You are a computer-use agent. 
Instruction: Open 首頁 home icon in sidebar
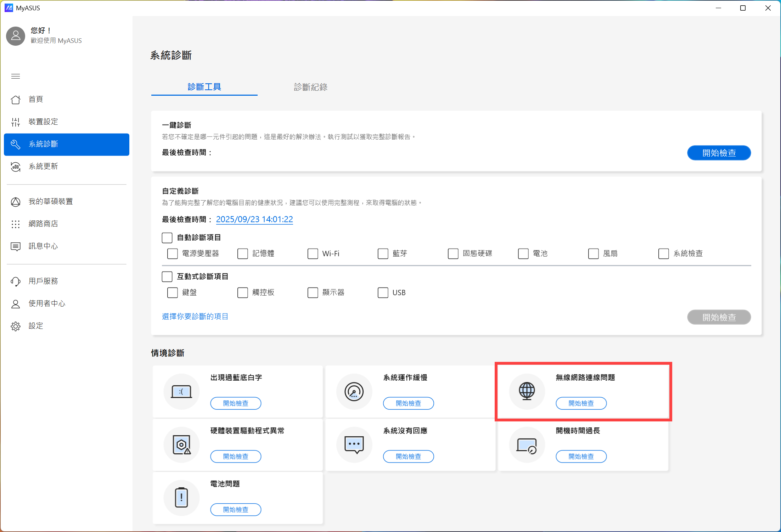tap(16, 100)
